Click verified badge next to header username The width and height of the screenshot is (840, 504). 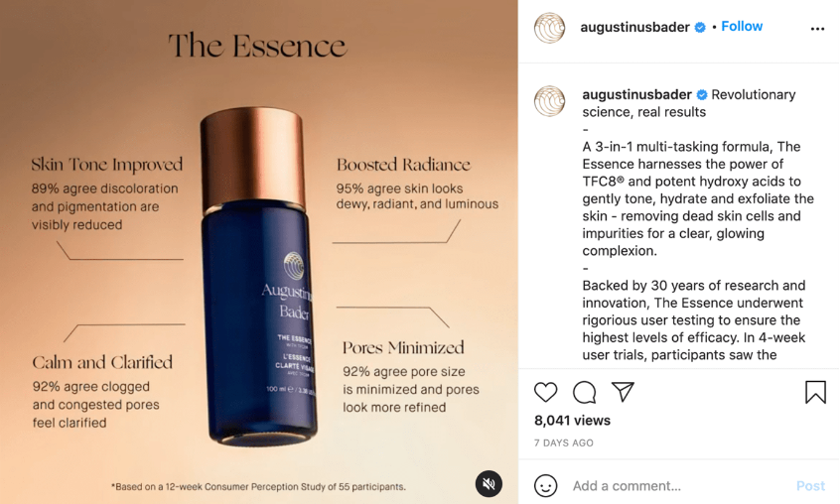(x=700, y=28)
